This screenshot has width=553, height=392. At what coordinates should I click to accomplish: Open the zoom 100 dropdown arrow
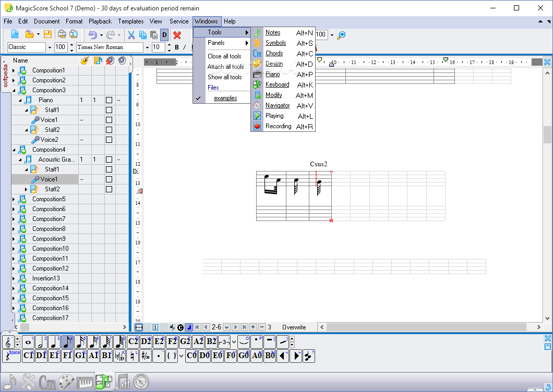point(331,35)
